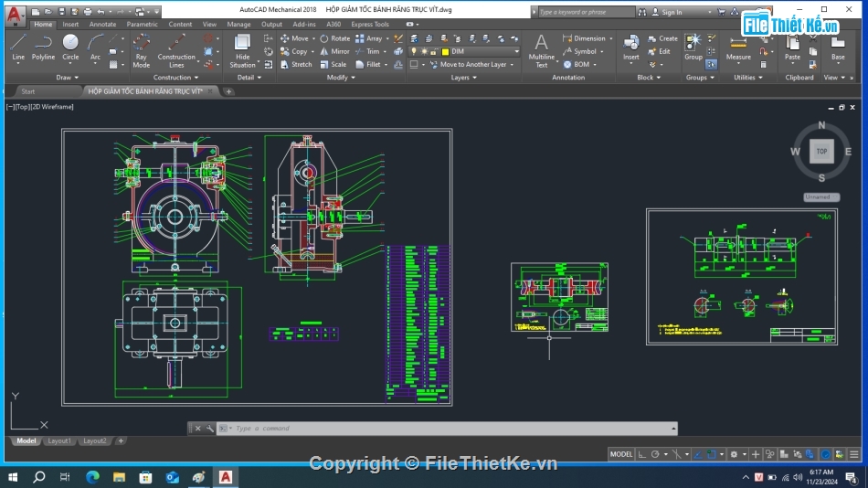Open the Insert ribbon tab
Screen dimensions: 868x488
pos(70,25)
